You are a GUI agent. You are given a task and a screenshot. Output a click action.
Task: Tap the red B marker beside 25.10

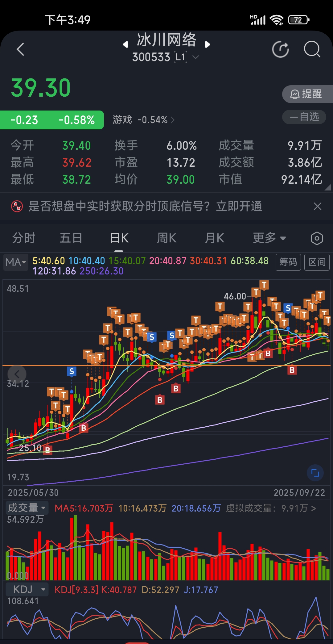point(47,450)
